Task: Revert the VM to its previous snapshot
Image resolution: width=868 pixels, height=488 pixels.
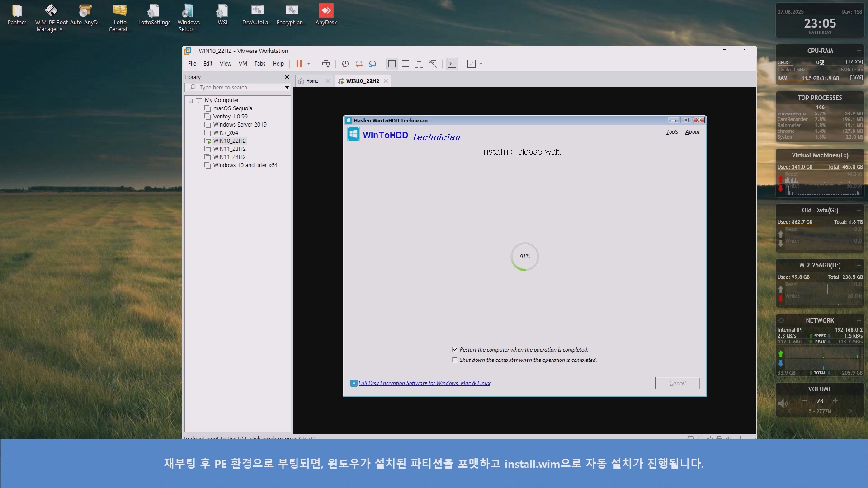Action: coord(359,64)
